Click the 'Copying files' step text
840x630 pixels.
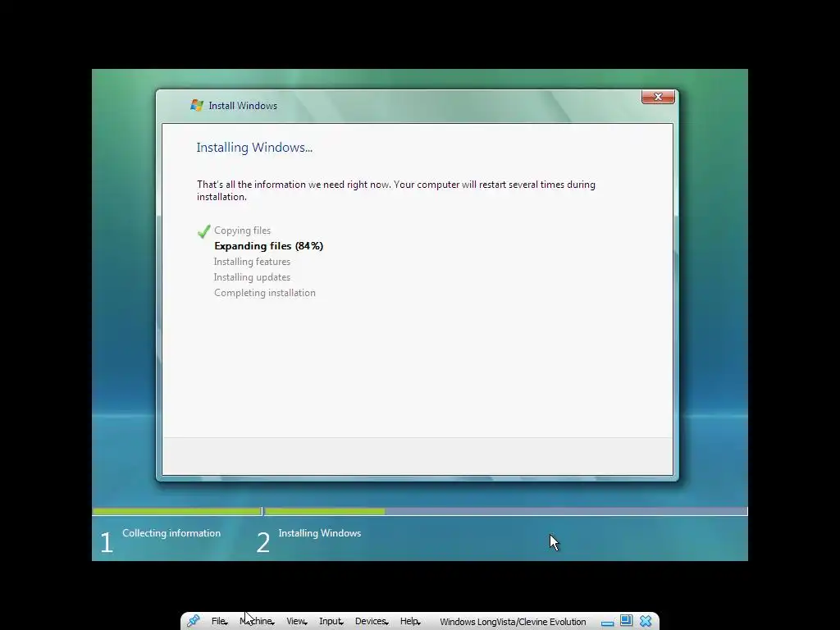[242, 231]
